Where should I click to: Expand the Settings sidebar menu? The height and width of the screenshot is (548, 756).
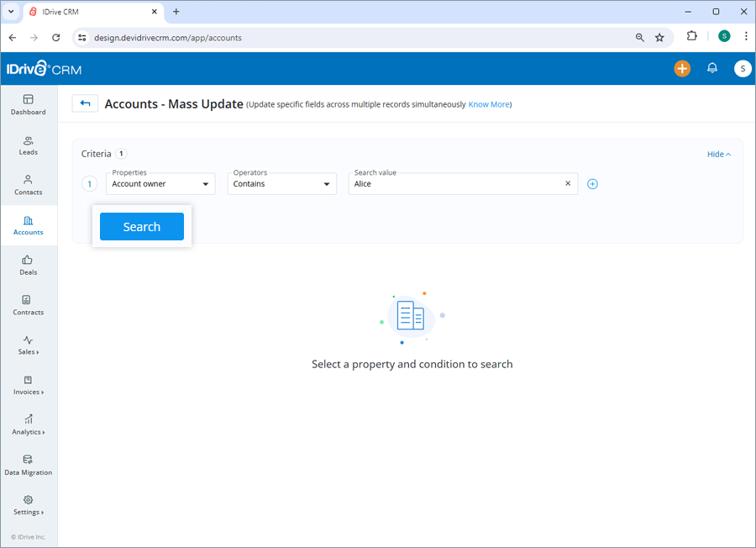(28, 506)
